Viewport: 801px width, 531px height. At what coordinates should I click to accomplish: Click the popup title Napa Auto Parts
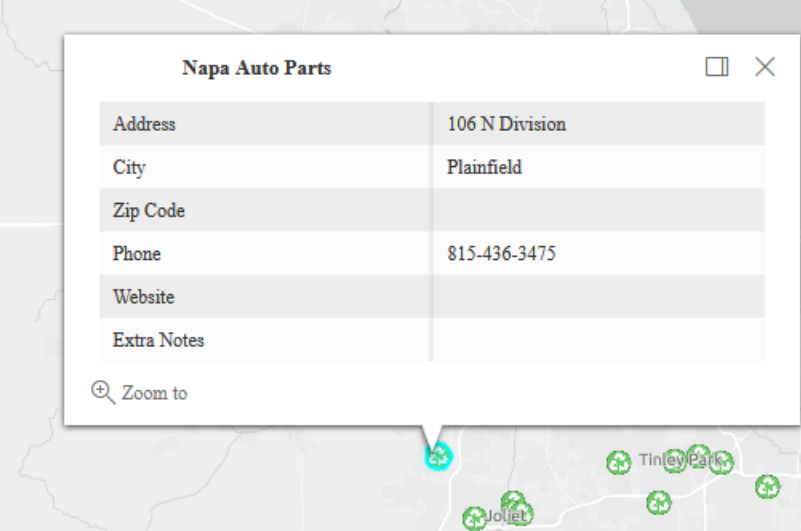[x=257, y=68]
